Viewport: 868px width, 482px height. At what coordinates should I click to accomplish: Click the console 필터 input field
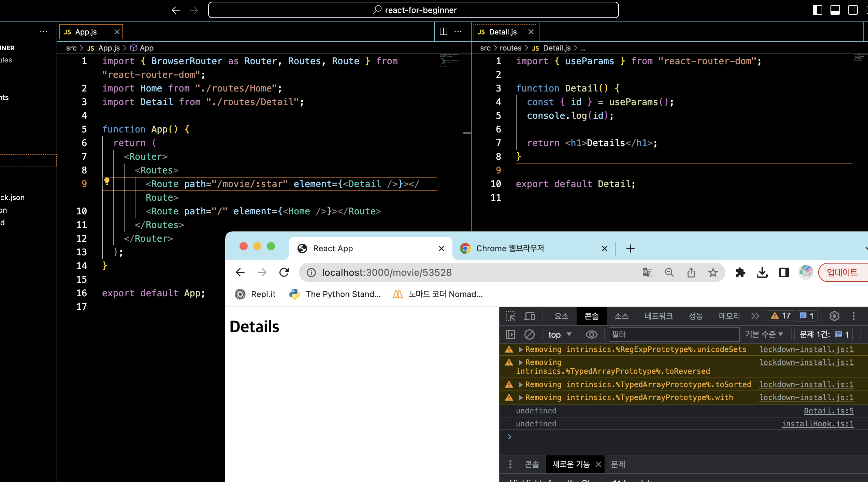[674, 335]
